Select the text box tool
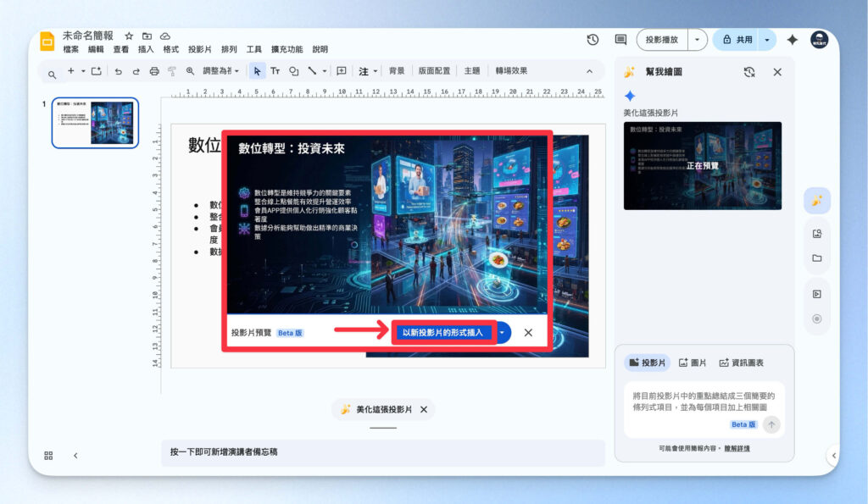This screenshot has width=868, height=504. (x=275, y=72)
